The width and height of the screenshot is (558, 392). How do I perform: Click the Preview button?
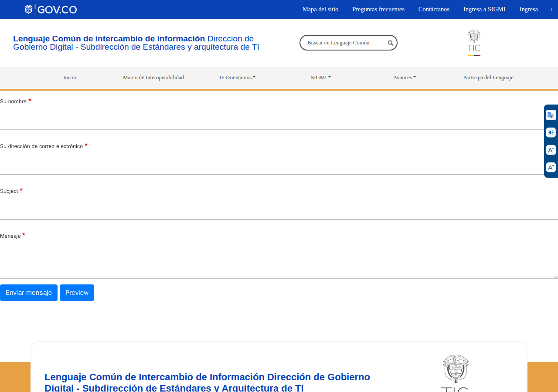coord(77,293)
